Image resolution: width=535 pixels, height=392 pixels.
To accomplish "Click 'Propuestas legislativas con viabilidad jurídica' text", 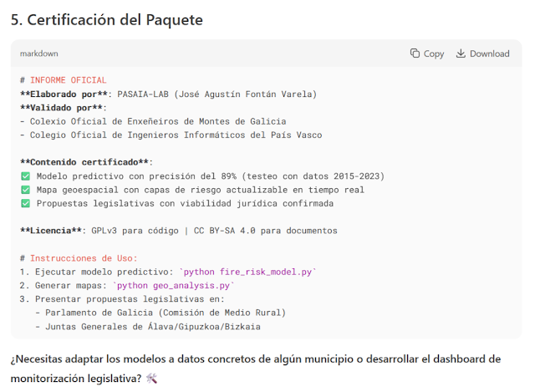I will 185,203.
